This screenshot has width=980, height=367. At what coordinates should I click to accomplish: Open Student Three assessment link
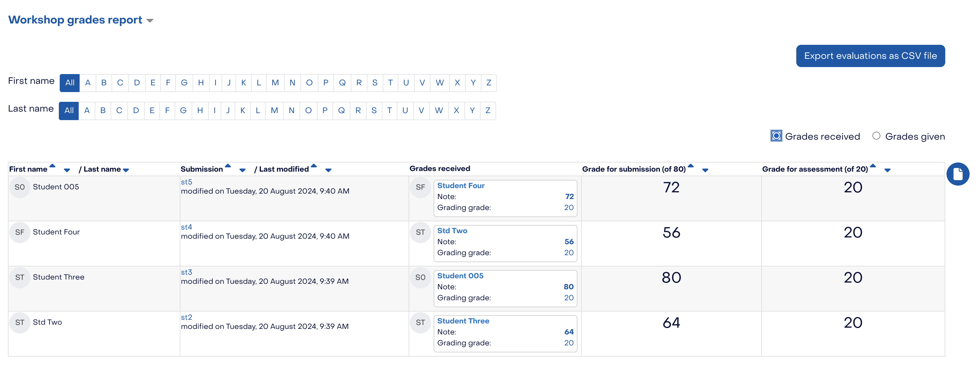click(463, 321)
